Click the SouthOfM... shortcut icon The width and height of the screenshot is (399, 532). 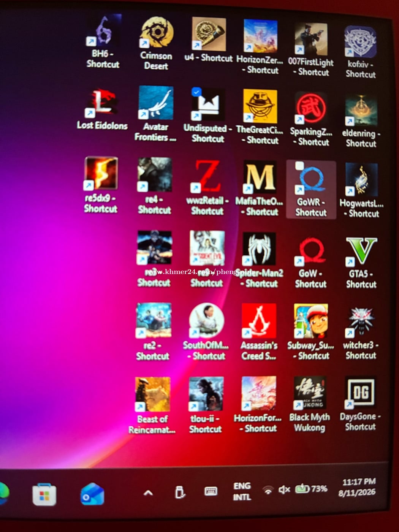pos(206,320)
